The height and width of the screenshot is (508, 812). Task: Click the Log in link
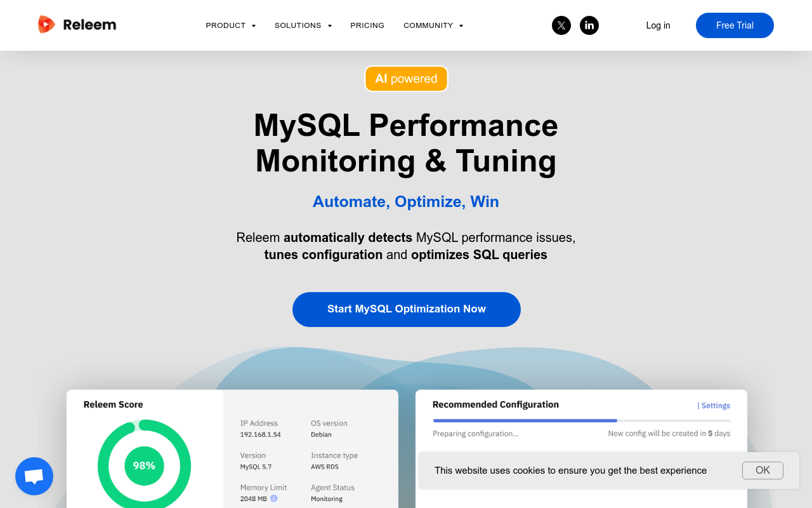[x=658, y=25]
